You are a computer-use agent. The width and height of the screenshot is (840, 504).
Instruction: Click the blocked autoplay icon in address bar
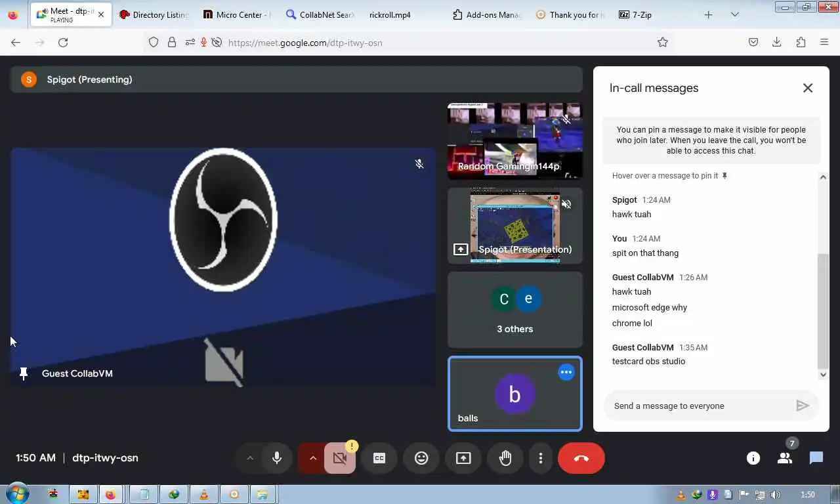pos(217,43)
